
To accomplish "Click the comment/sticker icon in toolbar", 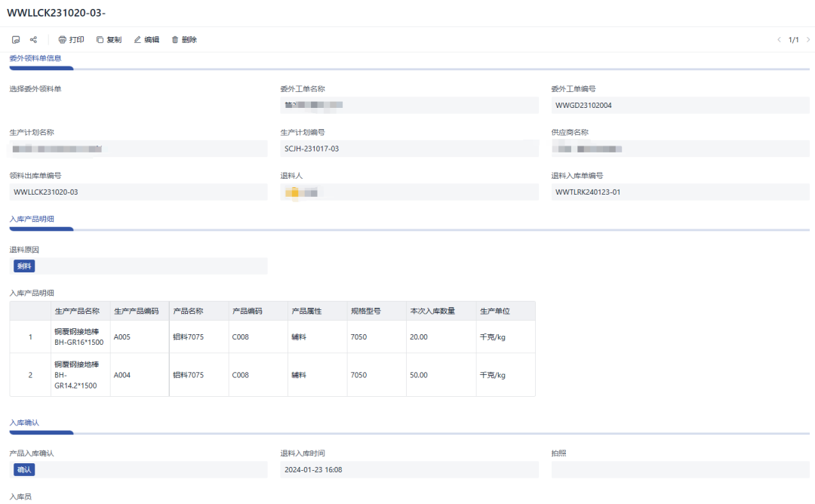I will tap(16, 40).
